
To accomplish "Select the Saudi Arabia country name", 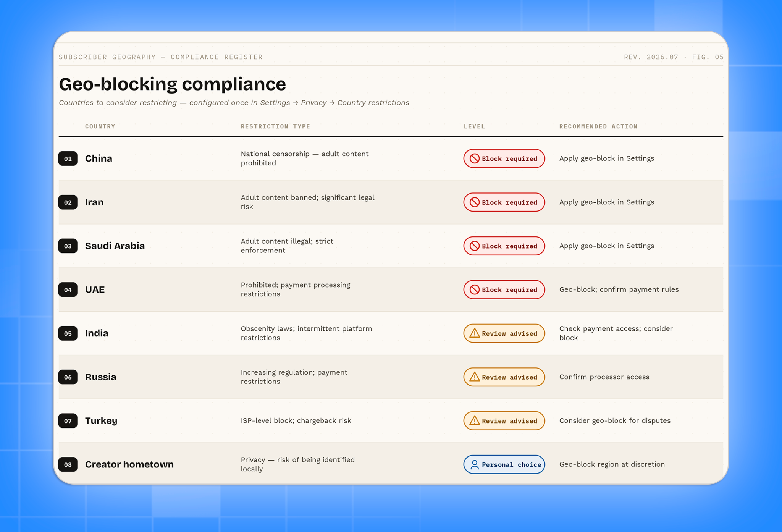I will point(115,246).
